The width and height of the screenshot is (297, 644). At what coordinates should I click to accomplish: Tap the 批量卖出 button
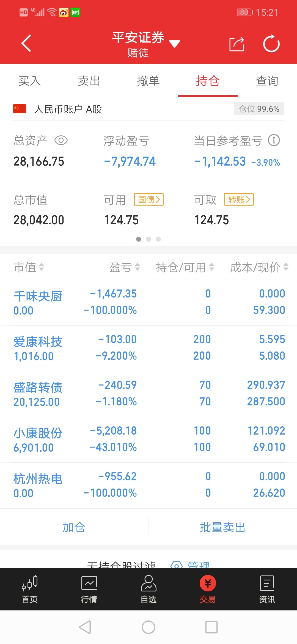pyautogui.click(x=222, y=527)
